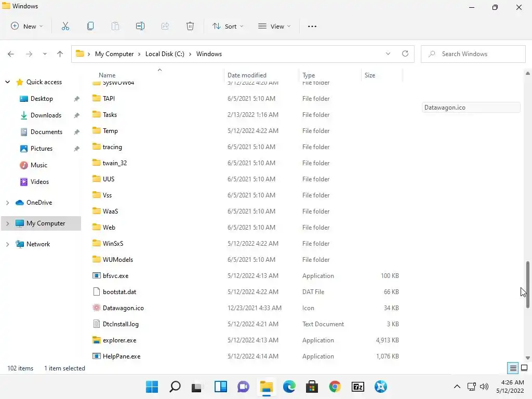
Task: Open clock and date in taskbar
Action: [x=510, y=387]
